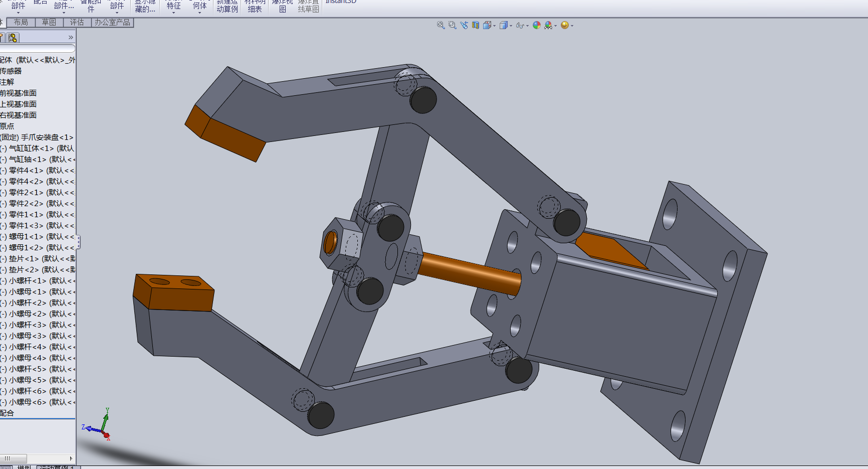This screenshot has height=469, width=868.
Task: Open Edit Appearance color ball
Action: coord(537,25)
